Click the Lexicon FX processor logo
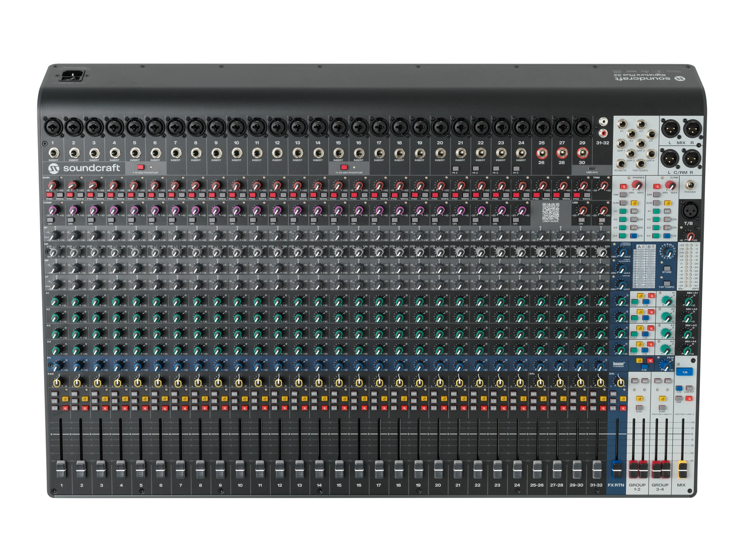Image resolution: width=747 pixels, height=560 pixels. pyautogui.click(x=618, y=364)
